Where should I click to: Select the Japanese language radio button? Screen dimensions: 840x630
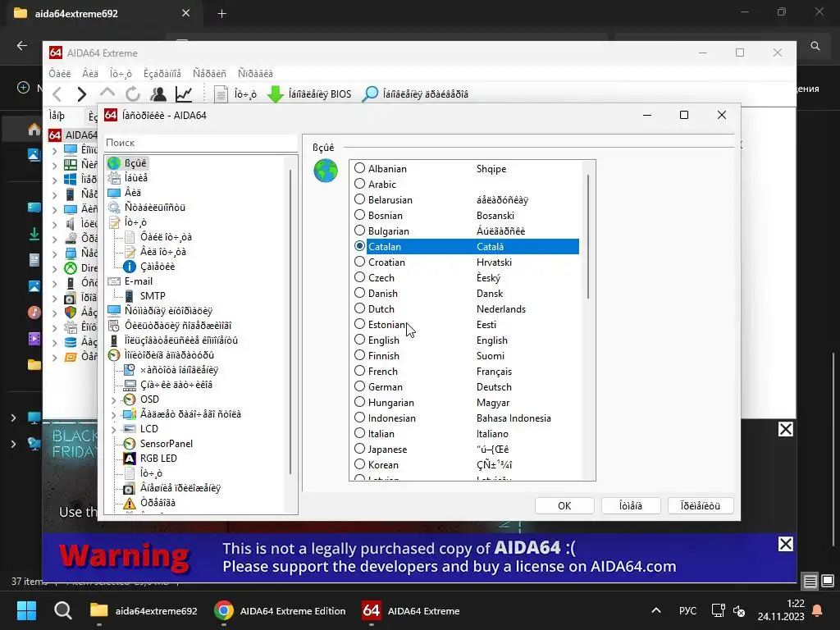click(x=359, y=449)
